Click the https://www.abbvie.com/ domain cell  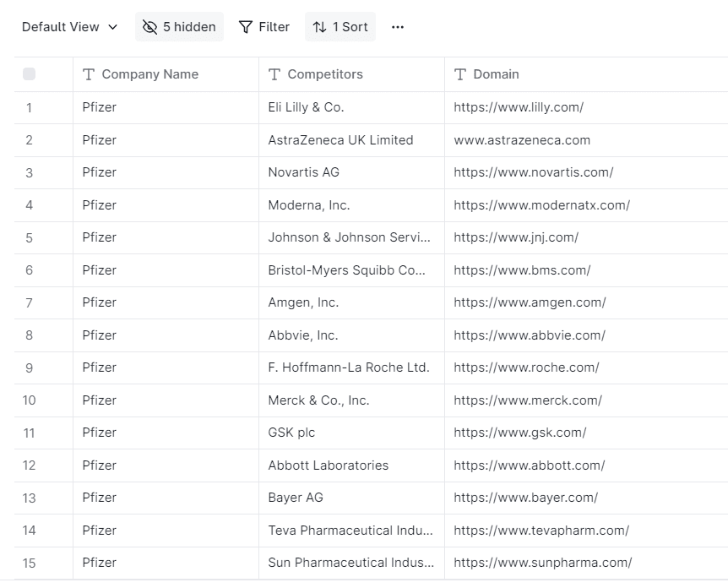coord(586,335)
